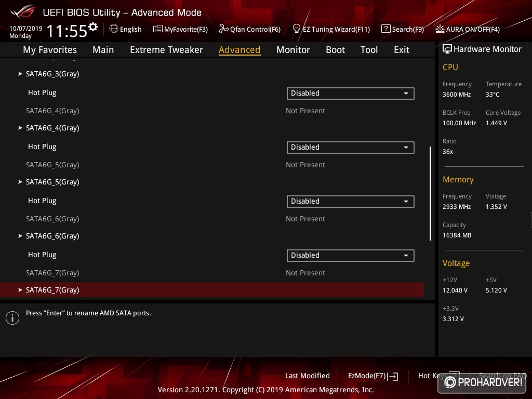Open the My Favorites tab
This screenshot has height=399, width=532.
point(50,50)
